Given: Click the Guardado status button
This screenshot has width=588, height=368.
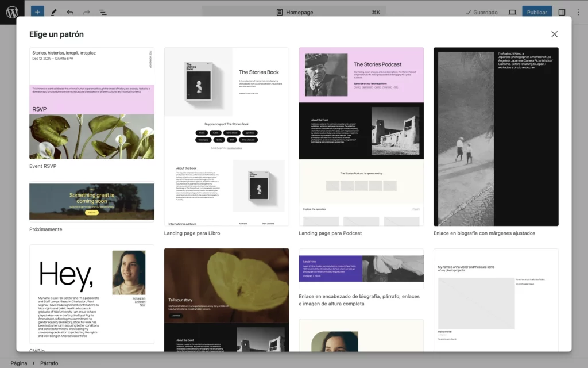Looking at the screenshot, I should point(482,12).
